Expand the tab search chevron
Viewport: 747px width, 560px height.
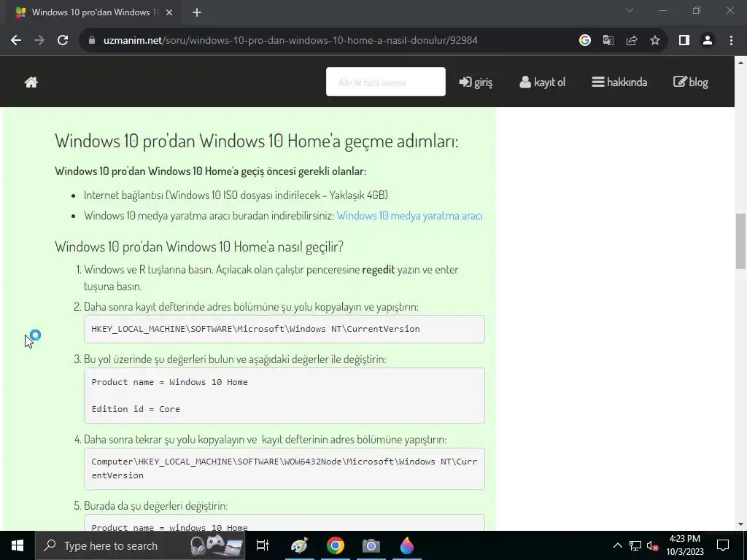click(630, 10)
